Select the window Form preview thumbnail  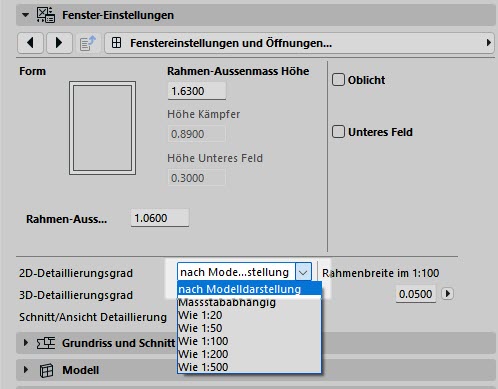tap(102, 128)
